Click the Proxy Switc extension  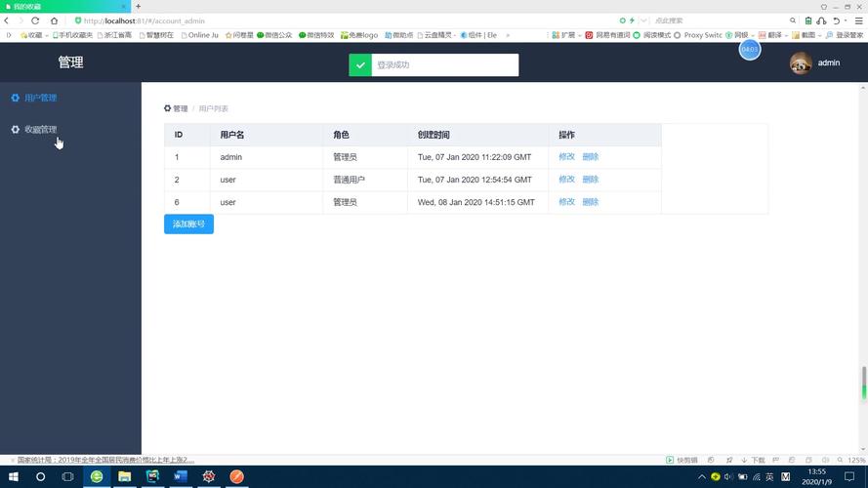697,35
